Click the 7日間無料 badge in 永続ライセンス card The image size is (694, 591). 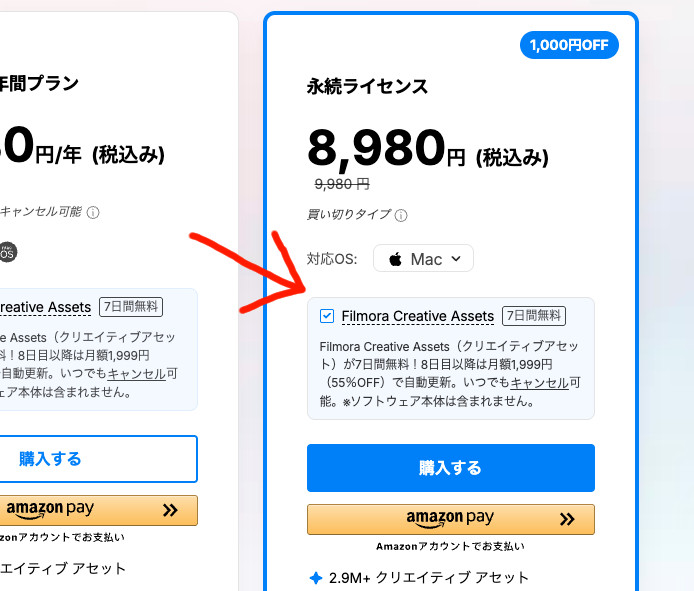pyautogui.click(x=533, y=316)
